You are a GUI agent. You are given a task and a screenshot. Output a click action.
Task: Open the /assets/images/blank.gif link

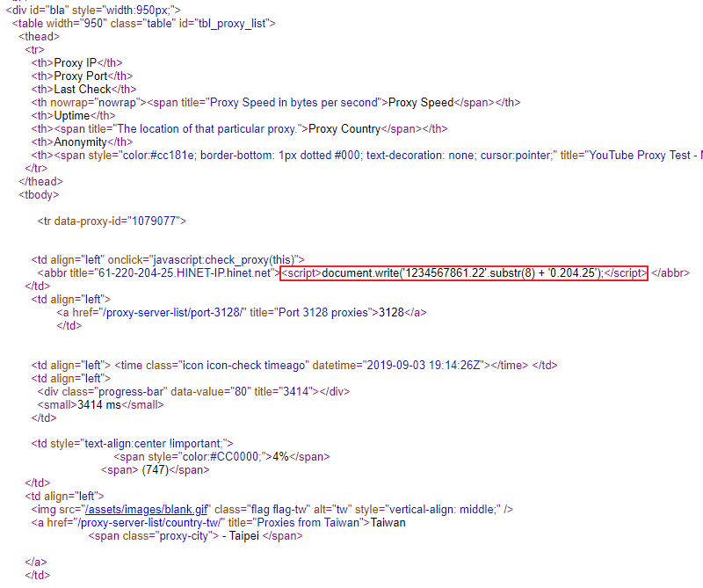point(146,510)
